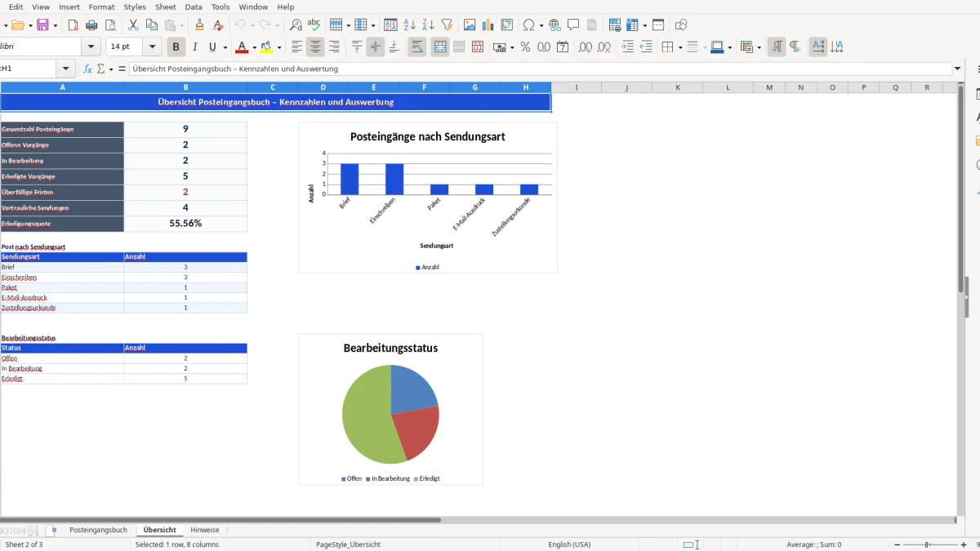Open conditional formatting dropdown

click(759, 47)
